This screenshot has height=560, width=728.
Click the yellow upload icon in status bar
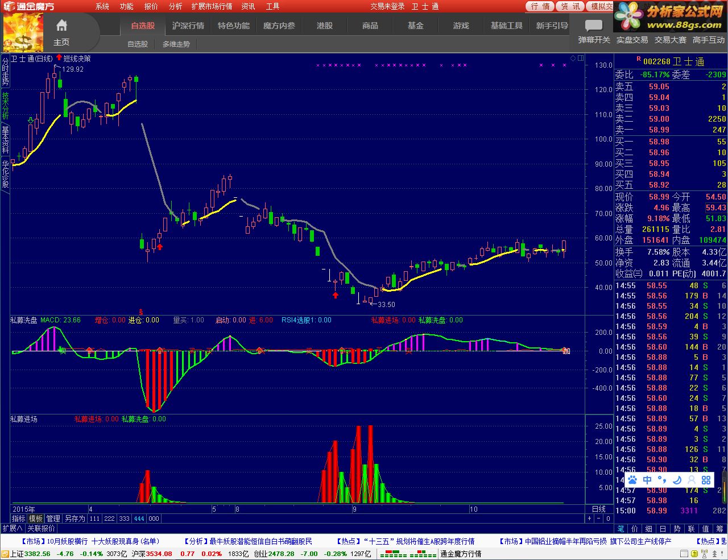coord(694,554)
